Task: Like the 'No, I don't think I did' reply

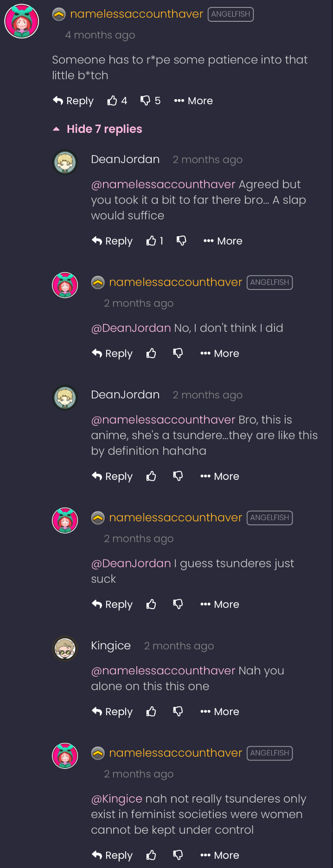Action: [x=151, y=353]
